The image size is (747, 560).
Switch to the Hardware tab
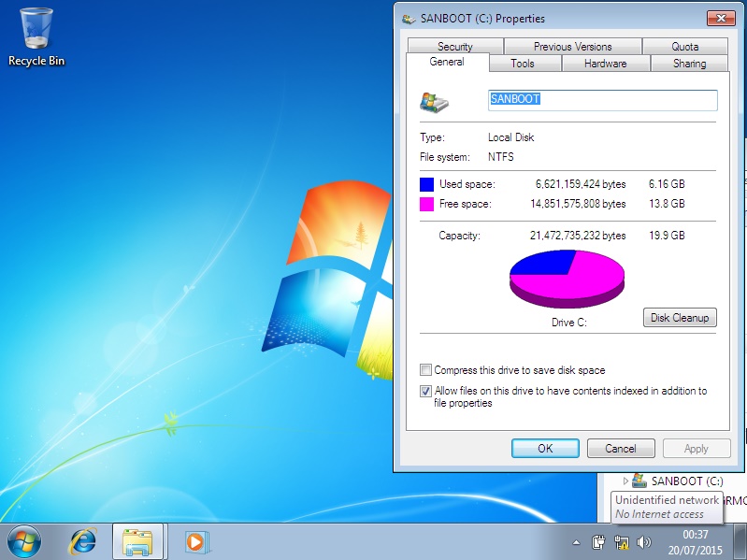point(606,64)
